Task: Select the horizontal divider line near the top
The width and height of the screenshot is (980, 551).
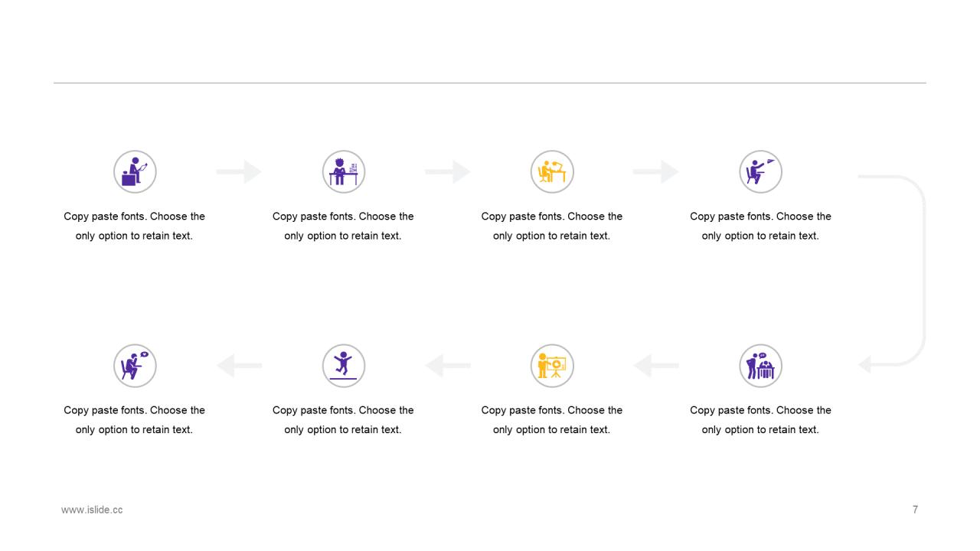Action: click(490, 83)
